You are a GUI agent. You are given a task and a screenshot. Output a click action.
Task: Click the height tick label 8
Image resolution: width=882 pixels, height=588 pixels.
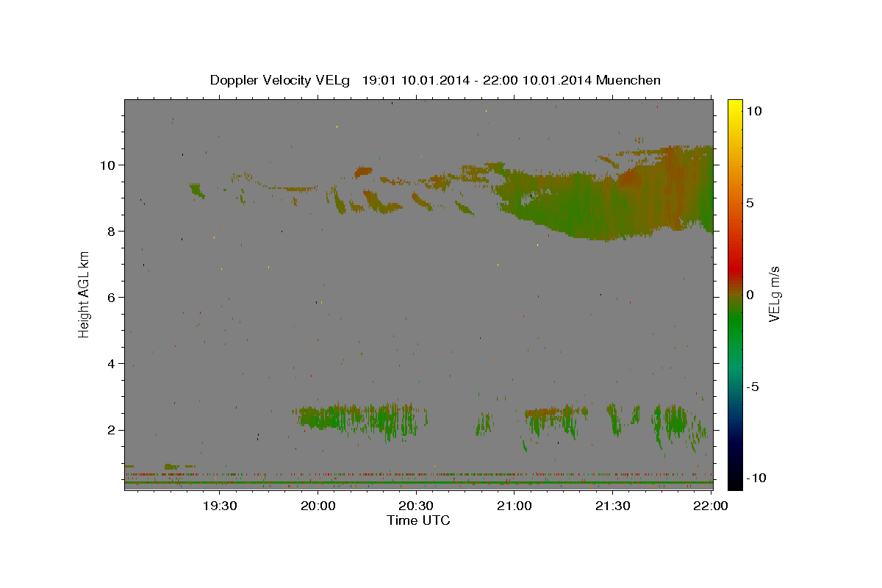[112, 231]
